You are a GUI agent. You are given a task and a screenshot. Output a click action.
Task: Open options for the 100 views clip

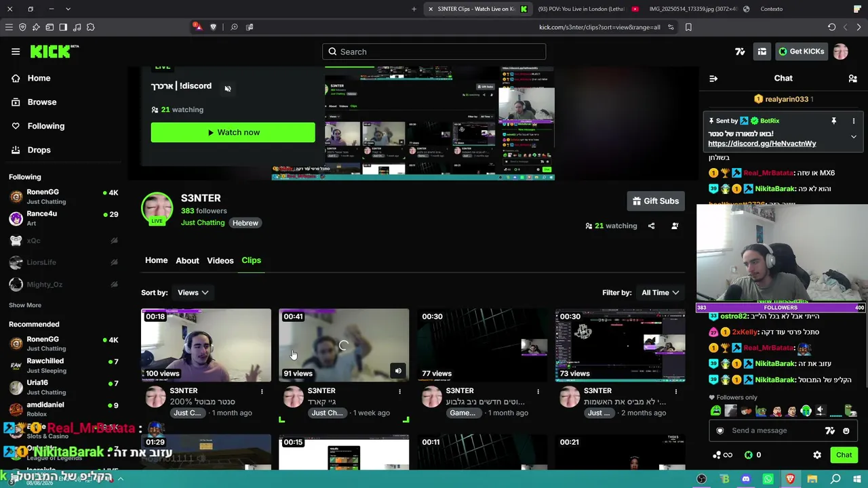[x=262, y=391]
